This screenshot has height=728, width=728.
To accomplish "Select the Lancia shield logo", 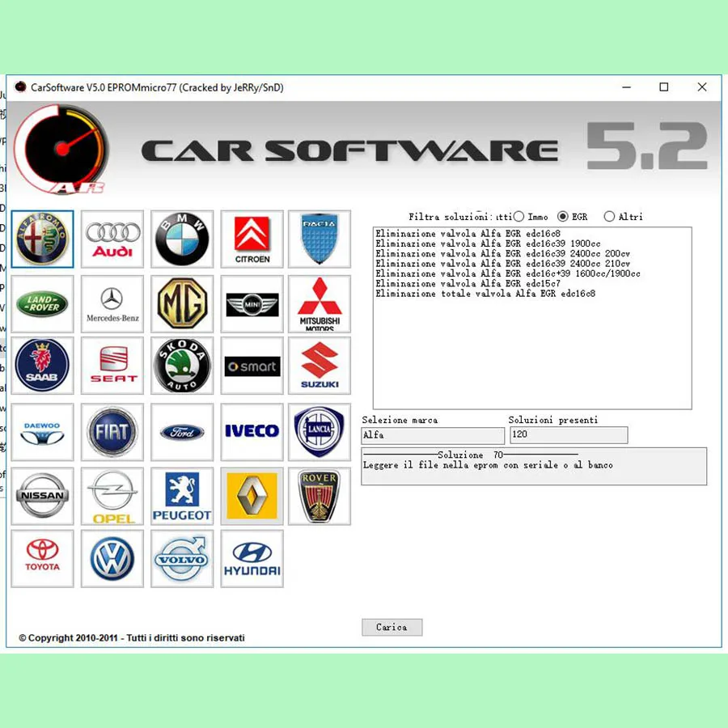I will (320, 432).
